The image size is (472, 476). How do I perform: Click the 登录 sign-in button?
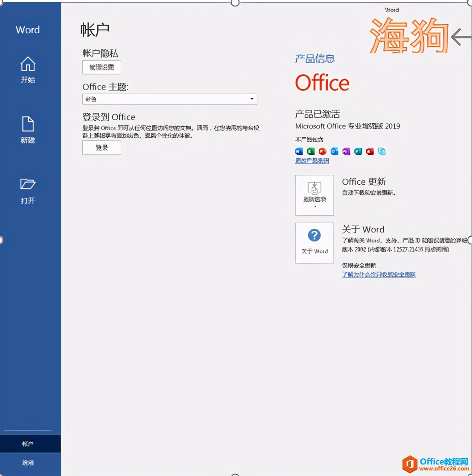(102, 148)
